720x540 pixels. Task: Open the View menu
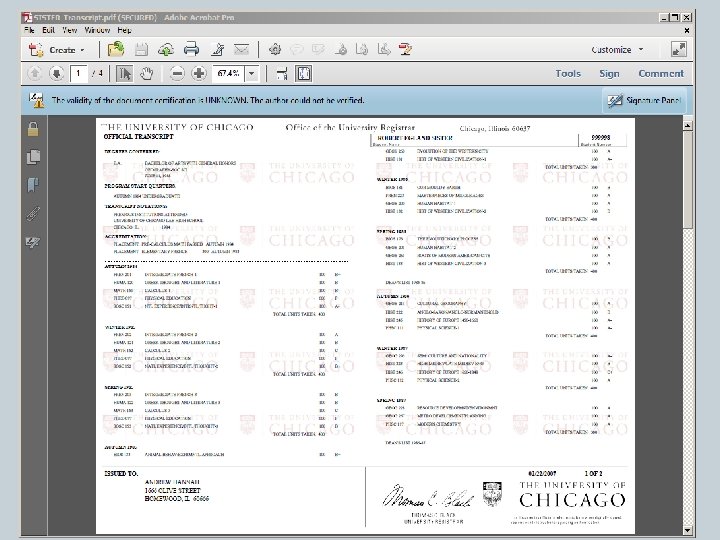click(69, 30)
